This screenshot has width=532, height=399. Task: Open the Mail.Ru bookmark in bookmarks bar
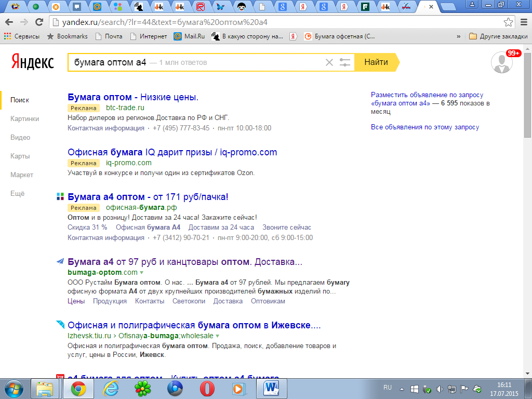189,36
